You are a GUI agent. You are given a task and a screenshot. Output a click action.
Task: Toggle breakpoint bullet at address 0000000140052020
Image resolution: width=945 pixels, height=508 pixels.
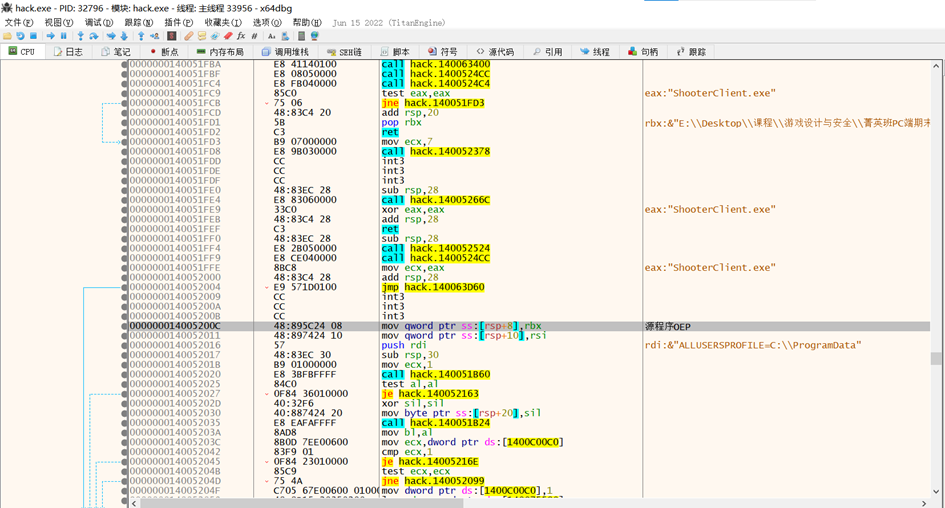tap(125, 375)
